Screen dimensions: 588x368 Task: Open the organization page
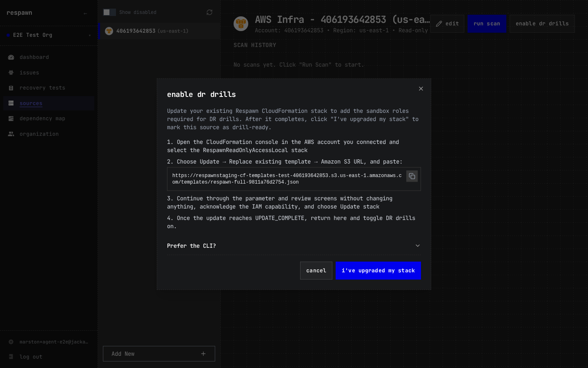click(49, 134)
